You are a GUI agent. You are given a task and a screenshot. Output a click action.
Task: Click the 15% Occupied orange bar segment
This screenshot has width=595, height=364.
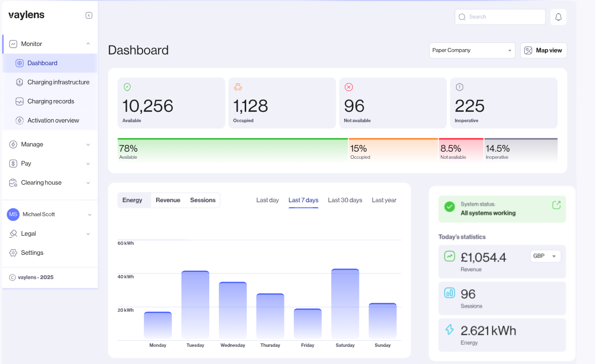pyautogui.click(x=393, y=150)
